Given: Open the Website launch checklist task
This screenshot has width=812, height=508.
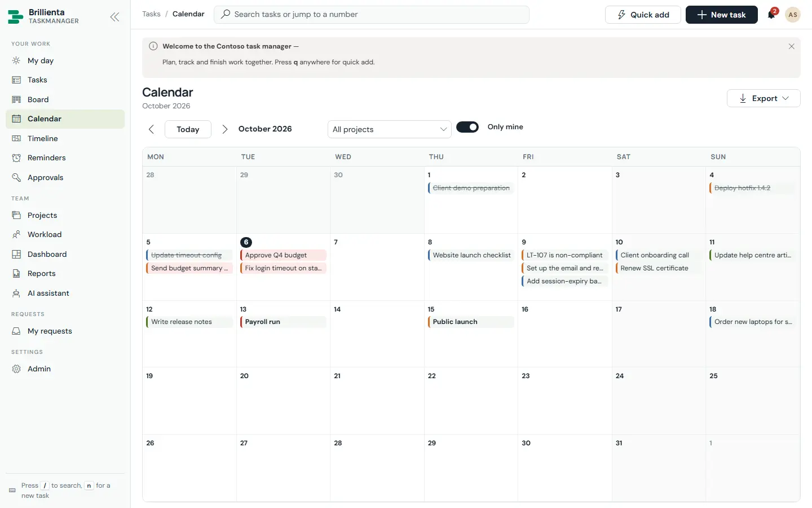Looking at the screenshot, I should click(x=471, y=255).
